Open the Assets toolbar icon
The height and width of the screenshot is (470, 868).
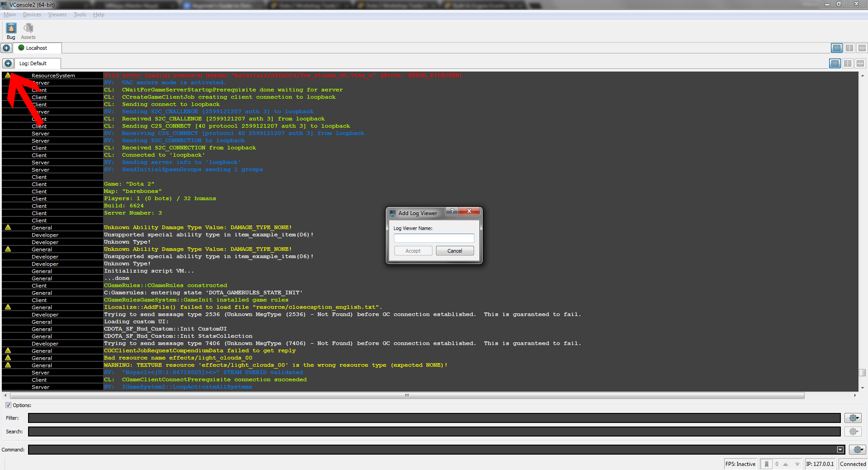28,29
